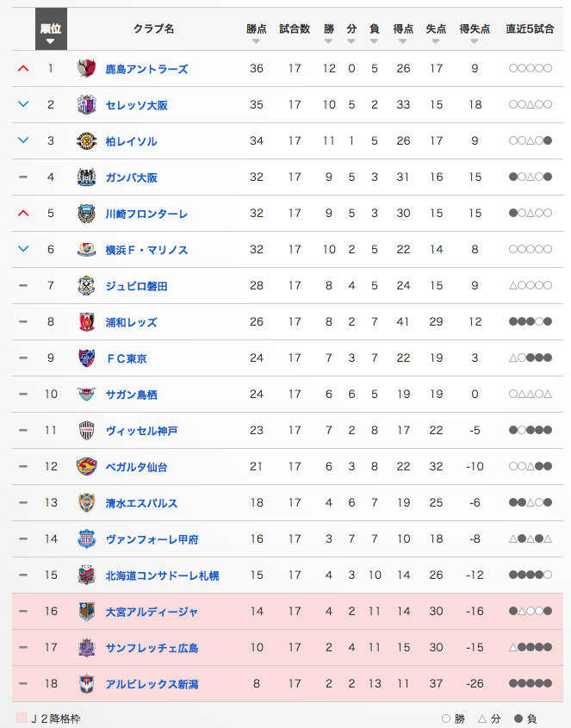571x728 pixels.
Task: Click the Urawa Reds club crest
Action: [86, 321]
